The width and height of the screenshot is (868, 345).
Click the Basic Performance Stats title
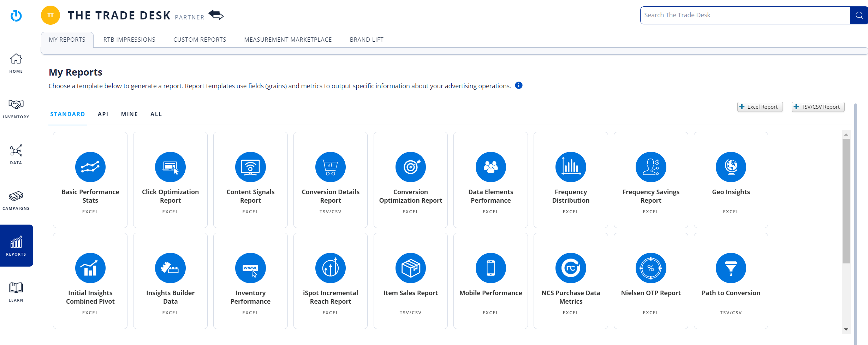coord(90,196)
